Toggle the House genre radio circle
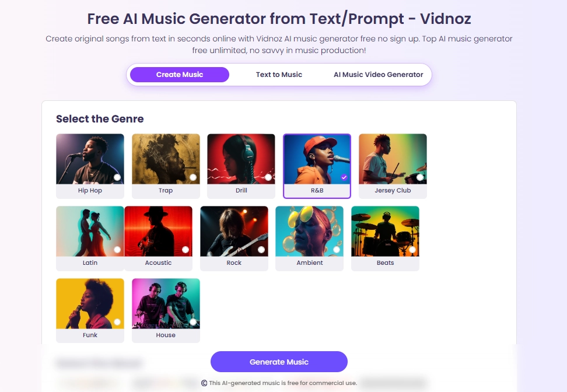The image size is (567, 392). (192, 322)
